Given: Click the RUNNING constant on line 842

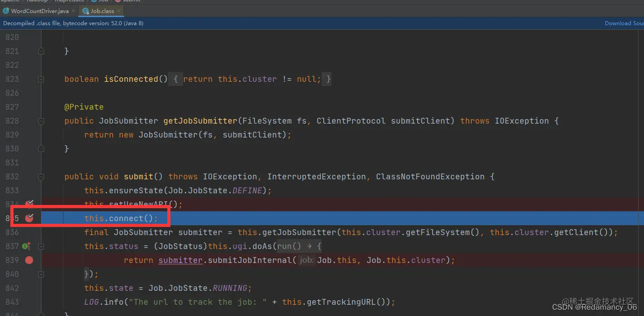Looking at the screenshot, I should pyautogui.click(x=230, y=288).
